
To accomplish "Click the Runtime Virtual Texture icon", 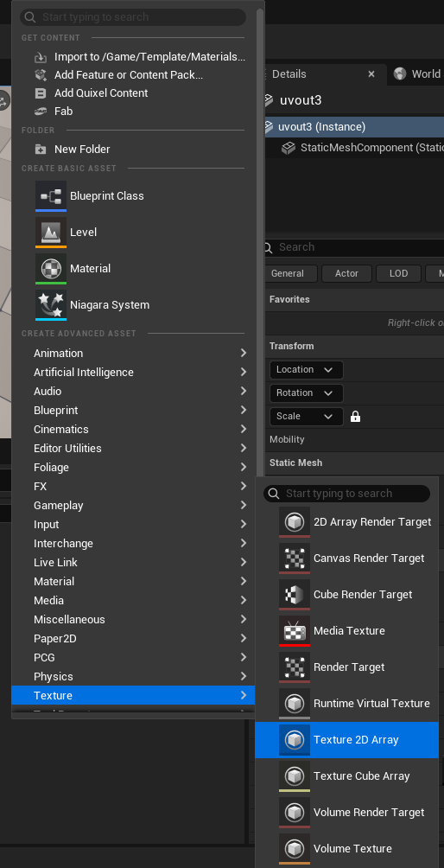I will click(295, 703).
